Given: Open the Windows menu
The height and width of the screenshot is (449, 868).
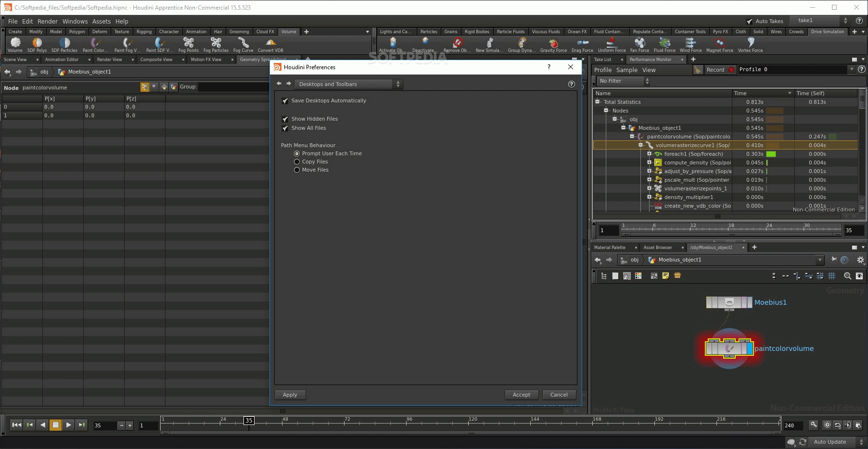Looking at the screenshot, I should [x=75, y=22].
